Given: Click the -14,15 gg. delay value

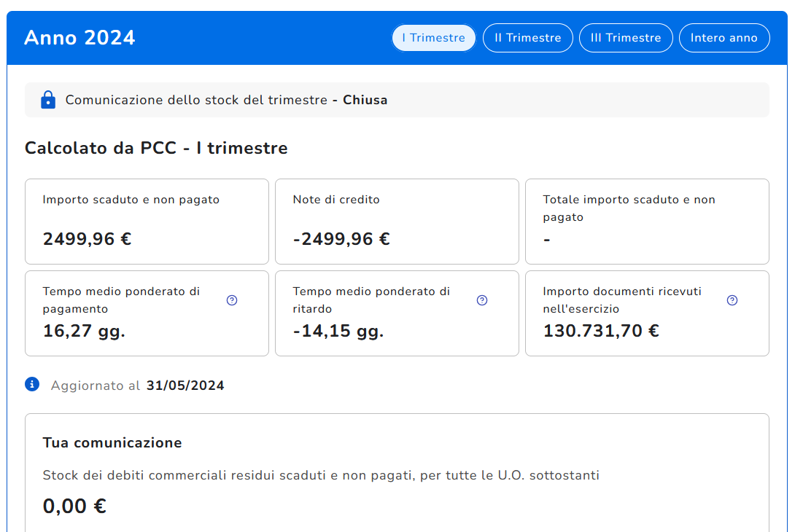Looking at the screenshot, I should (x=338, y=331).
